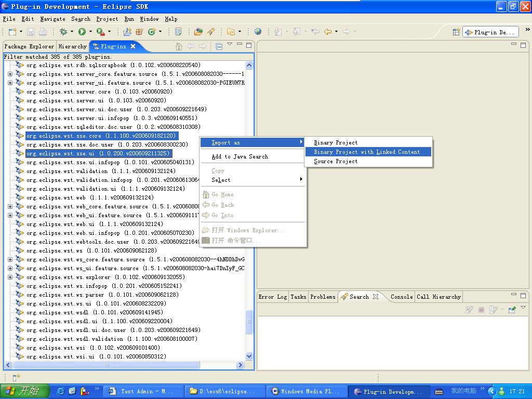Switch to the Hierarchy tab

(73, 46)
